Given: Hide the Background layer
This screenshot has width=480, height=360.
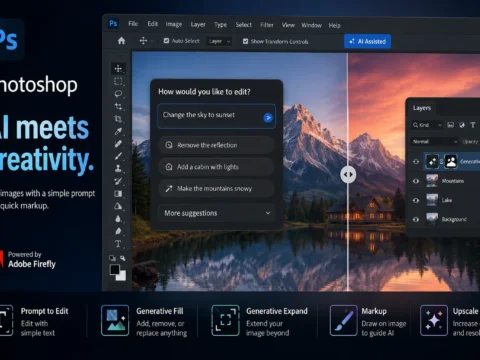Looking at the screenshot, I should [x=416, y=219].
